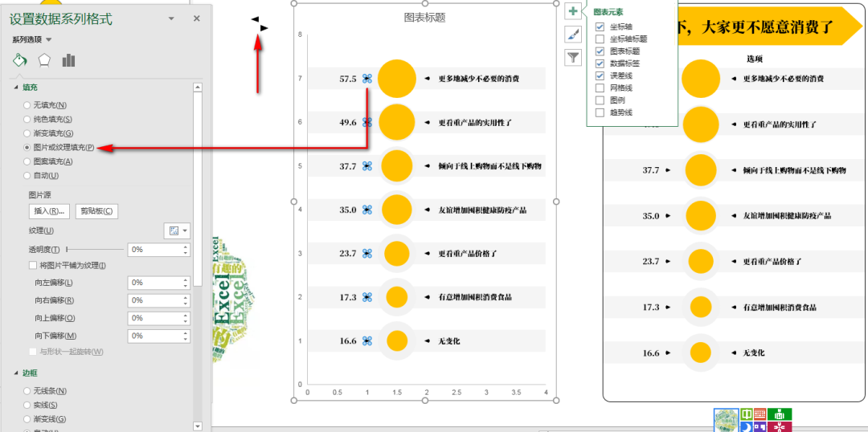Select the blue marker beside 23.7

tap(367, 253)
